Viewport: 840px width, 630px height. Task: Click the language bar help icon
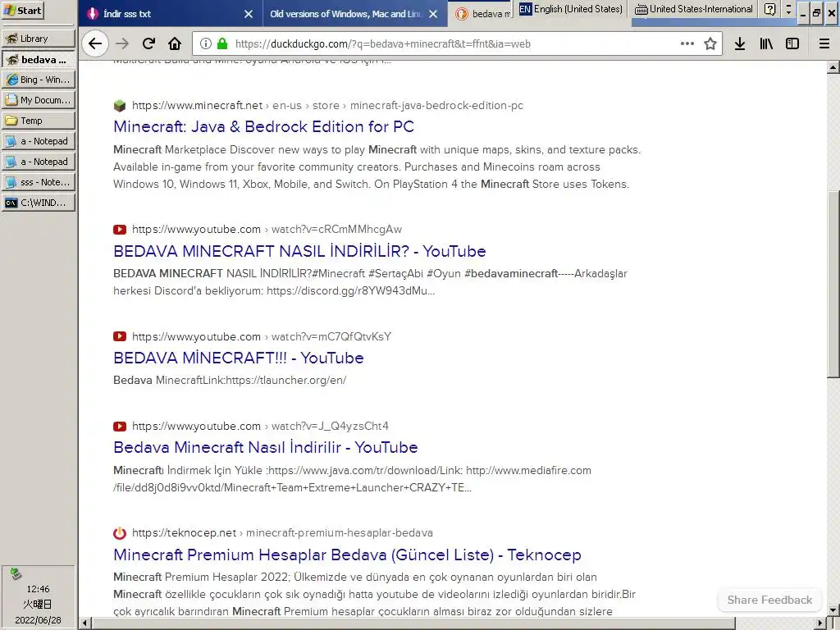(x=769, y=9)
